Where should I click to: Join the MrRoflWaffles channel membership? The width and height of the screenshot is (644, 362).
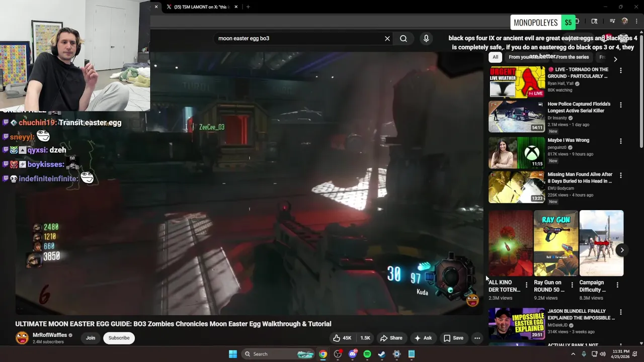tap(91, 338)
